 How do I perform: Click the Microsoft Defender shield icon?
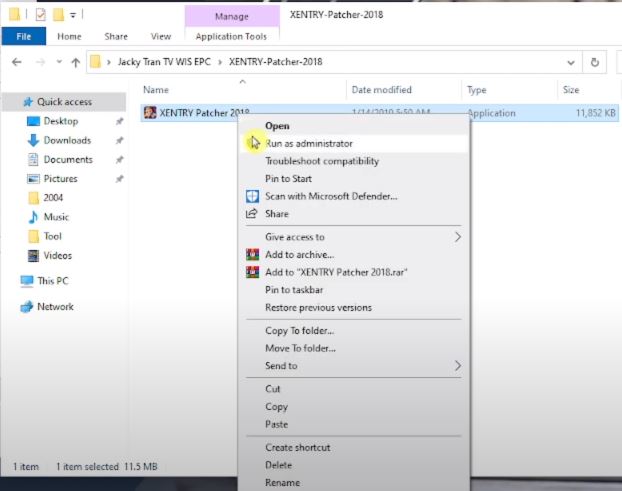tap(252, 196)
